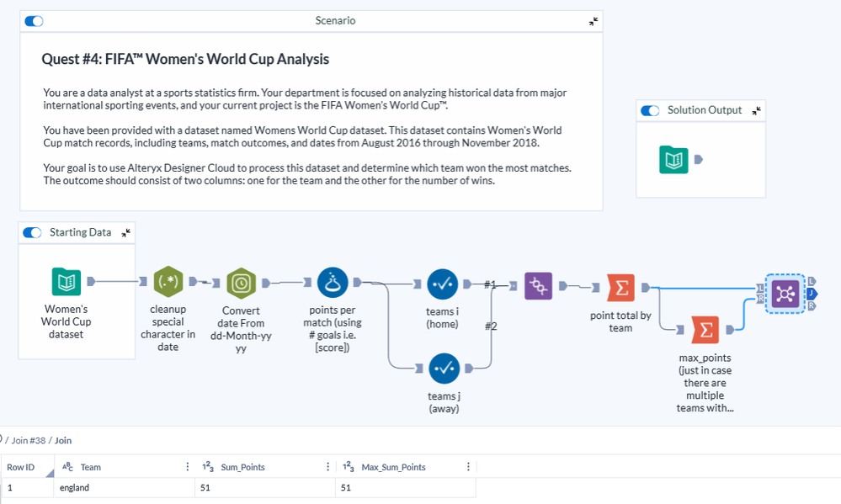Collapse the Solution Output container
841x504 pixels.
[x=755, y=110]
